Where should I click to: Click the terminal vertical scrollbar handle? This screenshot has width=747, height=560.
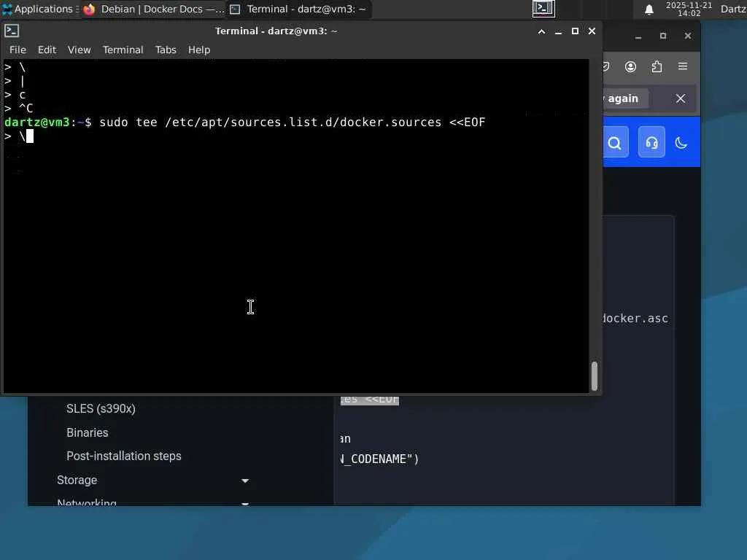(594, 376)
